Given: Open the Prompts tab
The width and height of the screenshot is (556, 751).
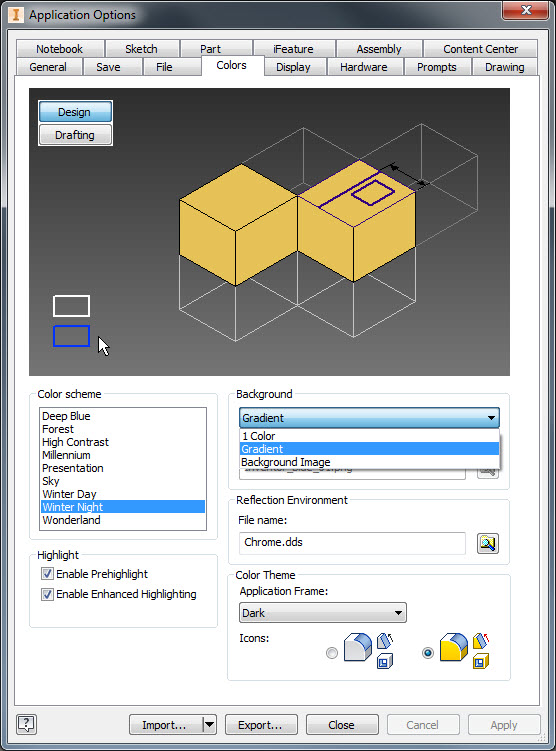Looking at the screenshot, I should (437, 67).
